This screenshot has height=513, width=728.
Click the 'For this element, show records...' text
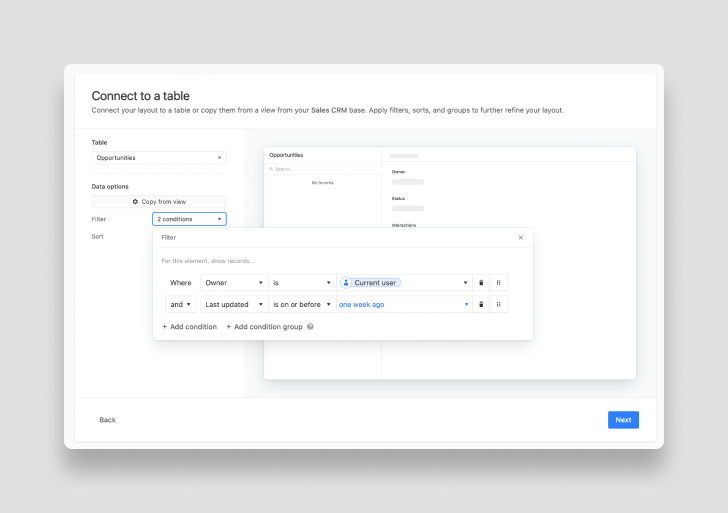(208, 261)
